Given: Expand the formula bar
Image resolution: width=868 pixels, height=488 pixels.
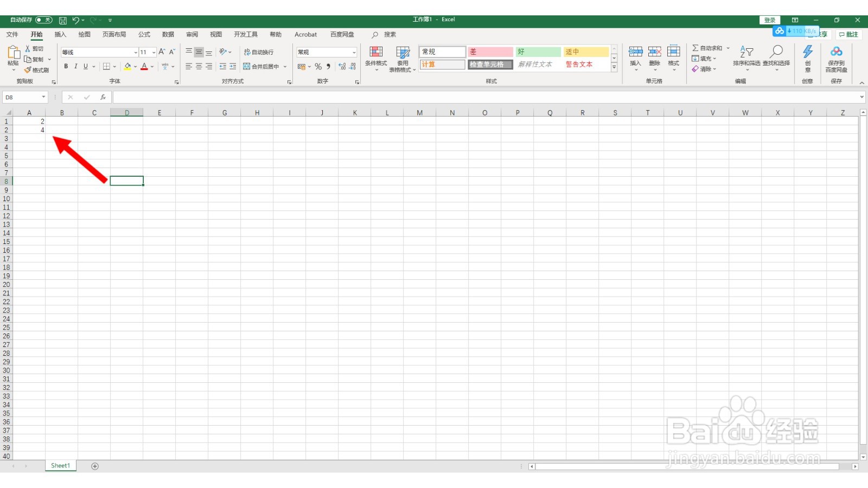Looking at the screenshot, I should coord(862,97).
